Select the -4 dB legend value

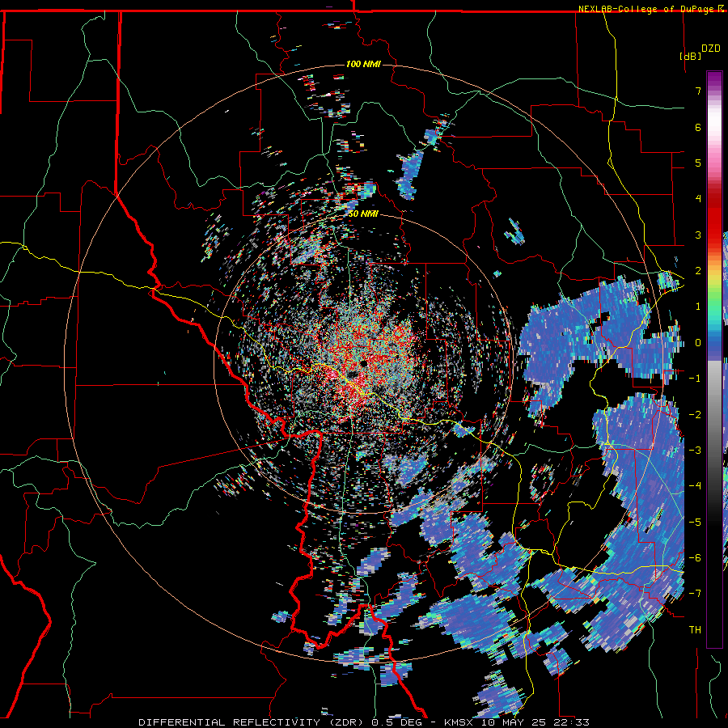coord(695,486)
